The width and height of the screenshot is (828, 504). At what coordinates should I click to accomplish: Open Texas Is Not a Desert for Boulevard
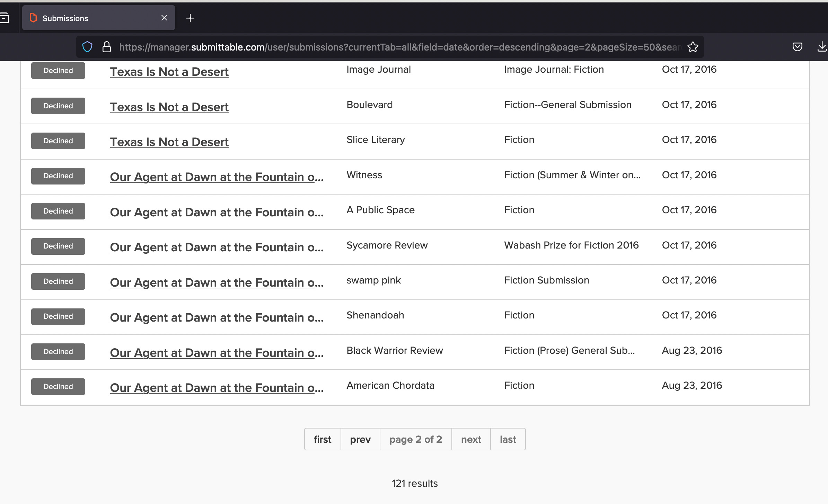(169, 107)
